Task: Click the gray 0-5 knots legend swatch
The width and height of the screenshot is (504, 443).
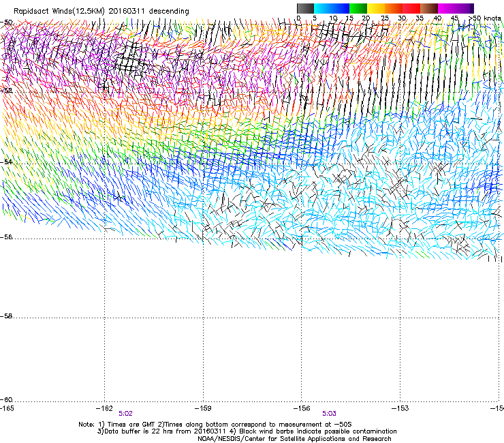Action: tap(305, 8)
